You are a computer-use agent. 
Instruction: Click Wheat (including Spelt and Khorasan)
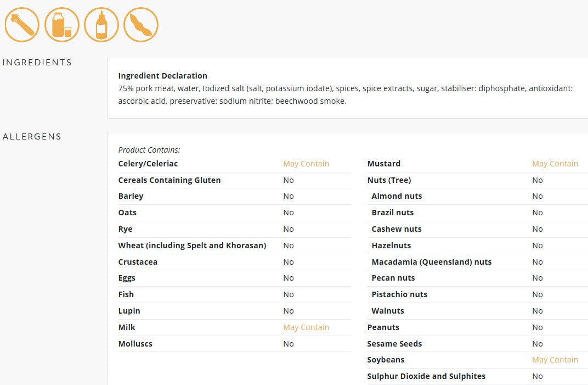click(193, 245)
